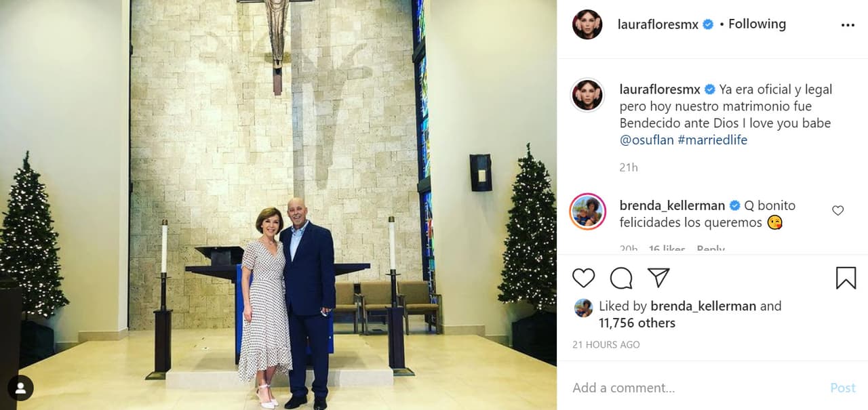Viewport: 868px width, 410px height.
Task: Open the three-dot post options icon
Action: pyautogui.click(x=848, y=24)
